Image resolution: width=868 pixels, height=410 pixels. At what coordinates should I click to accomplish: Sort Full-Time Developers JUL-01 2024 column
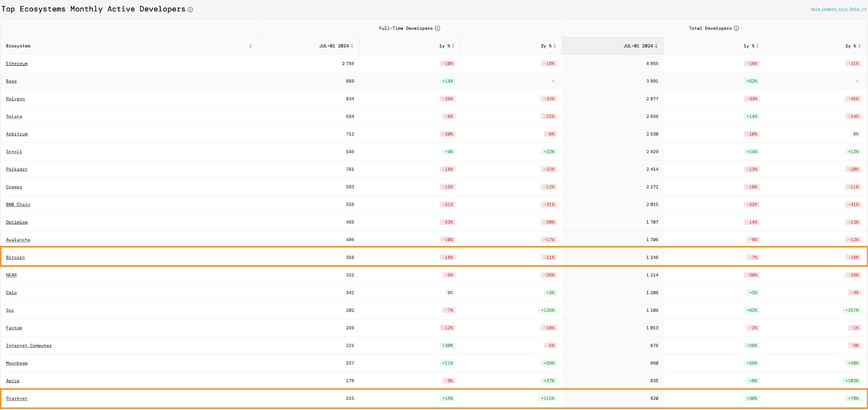pos(352,46)
